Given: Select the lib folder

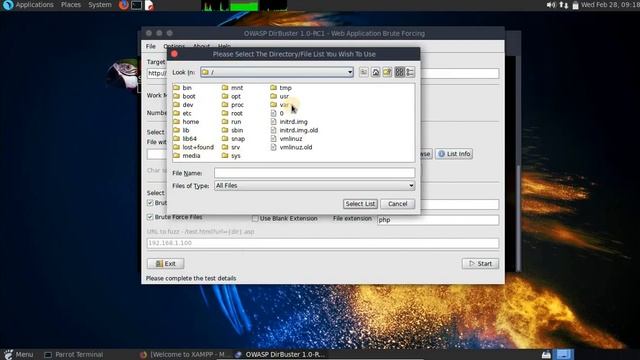Looking at the screenshot, I should click(181, 130).
